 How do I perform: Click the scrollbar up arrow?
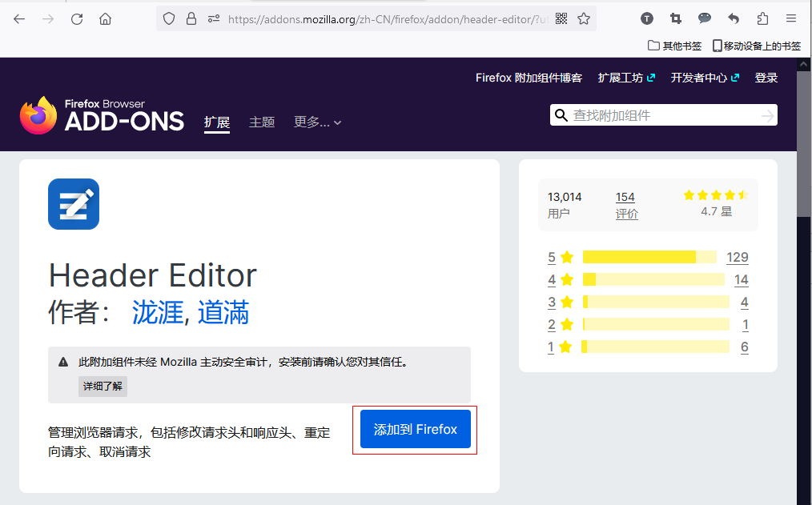pyautogui.click(x=804, y=65)
